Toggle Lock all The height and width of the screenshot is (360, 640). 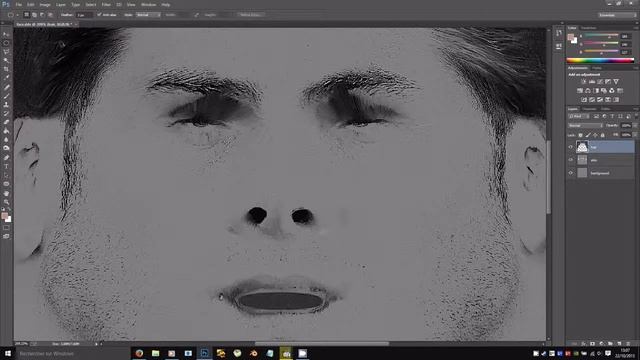602,135
